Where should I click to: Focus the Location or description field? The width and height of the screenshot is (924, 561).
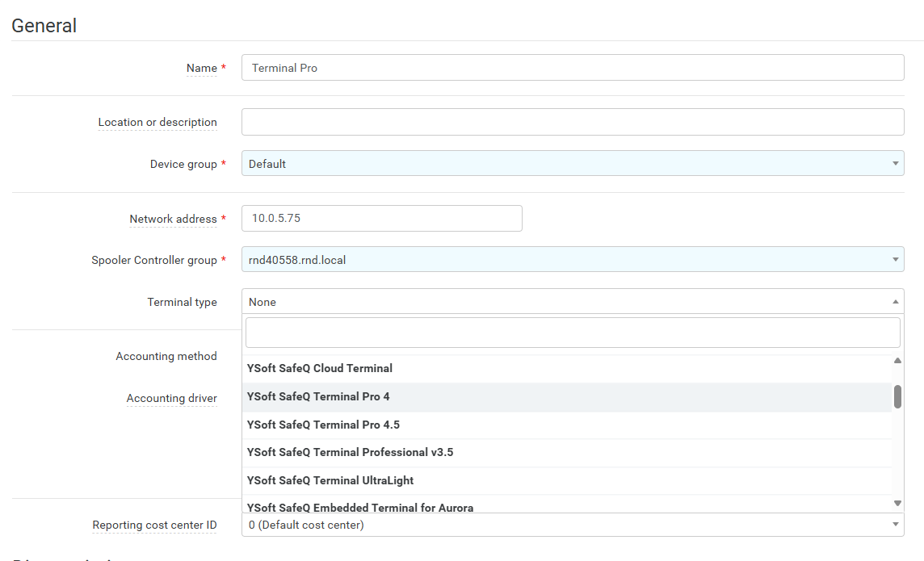[x=572, y=122]
